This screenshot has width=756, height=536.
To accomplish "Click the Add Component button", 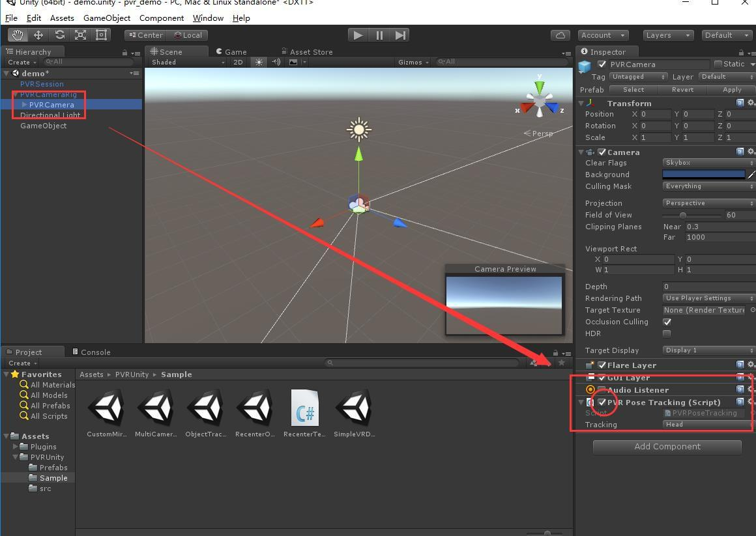I will (667, 446).
